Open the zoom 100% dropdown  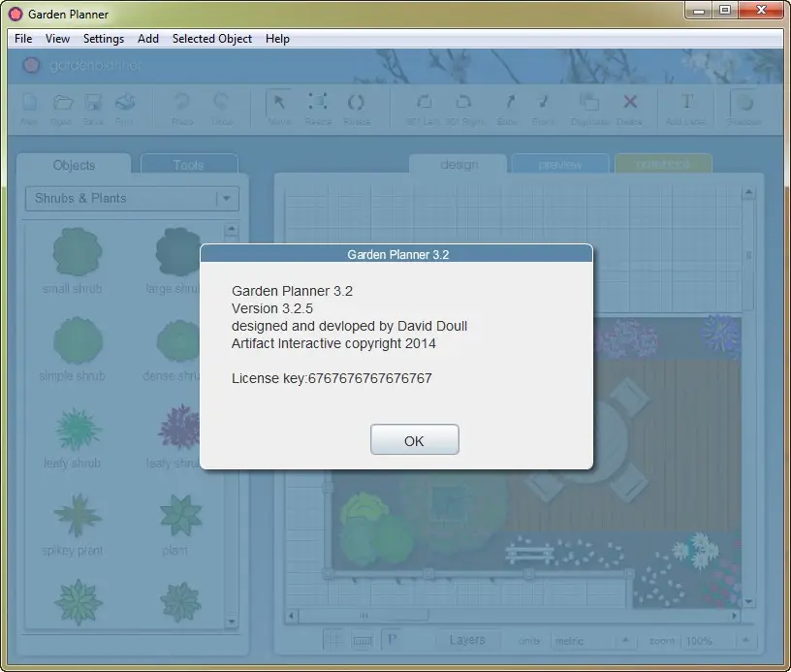718,641
